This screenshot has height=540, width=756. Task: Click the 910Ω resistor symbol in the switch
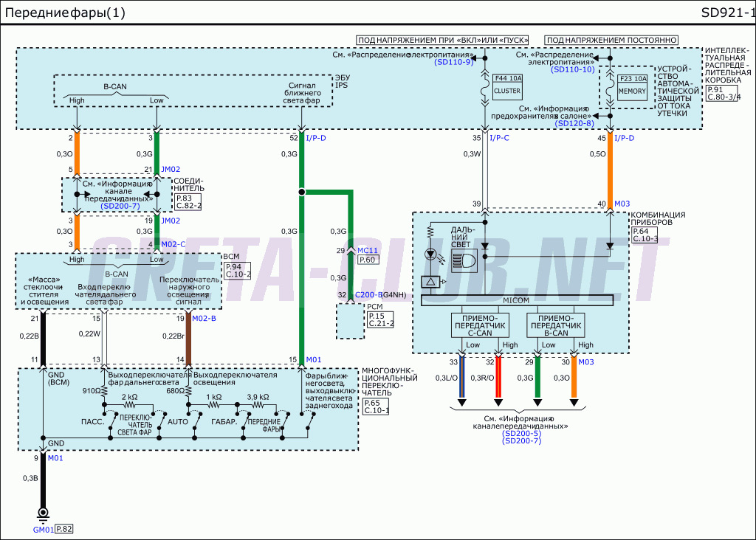104,391
